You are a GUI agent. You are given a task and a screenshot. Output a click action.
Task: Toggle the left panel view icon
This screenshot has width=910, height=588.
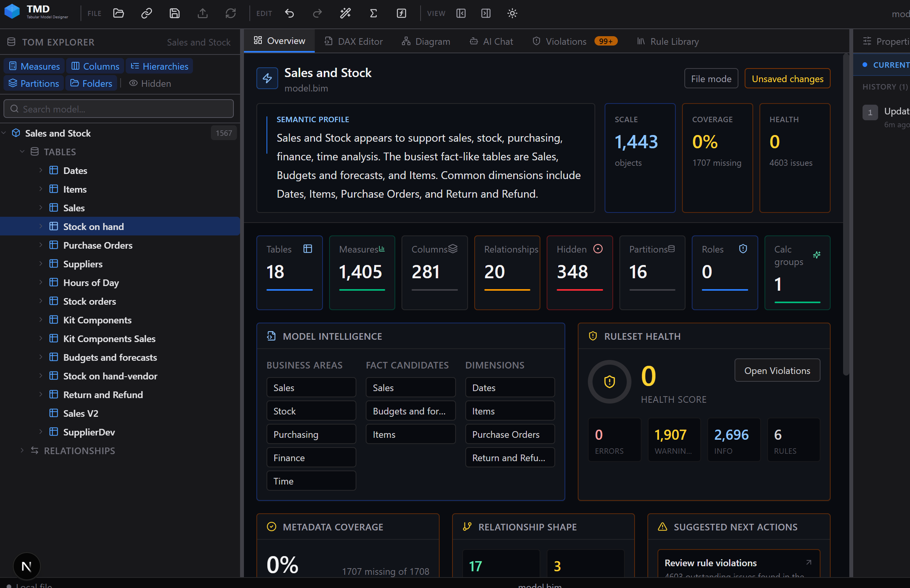tap(461, 13)
